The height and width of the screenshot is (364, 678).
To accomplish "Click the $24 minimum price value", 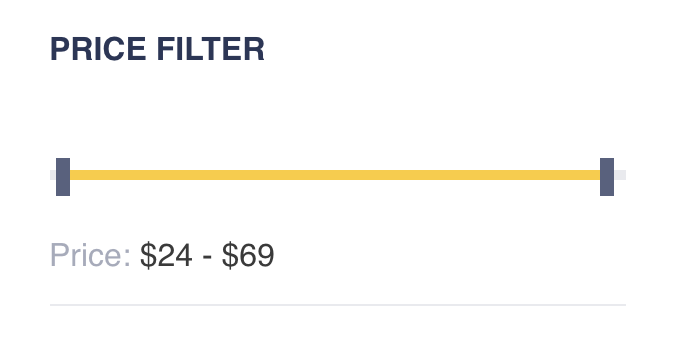I will click(x=166, y=255).
